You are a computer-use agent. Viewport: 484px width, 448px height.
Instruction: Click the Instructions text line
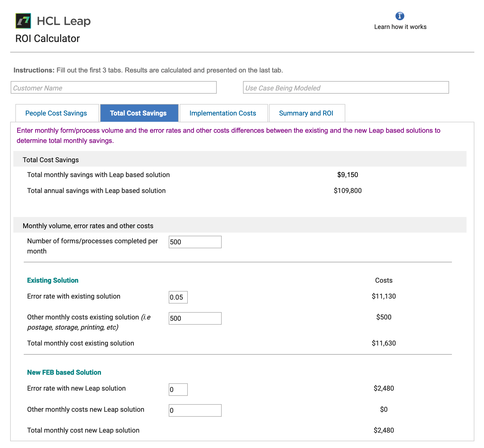pyautogui.click(x=148, y=70)
